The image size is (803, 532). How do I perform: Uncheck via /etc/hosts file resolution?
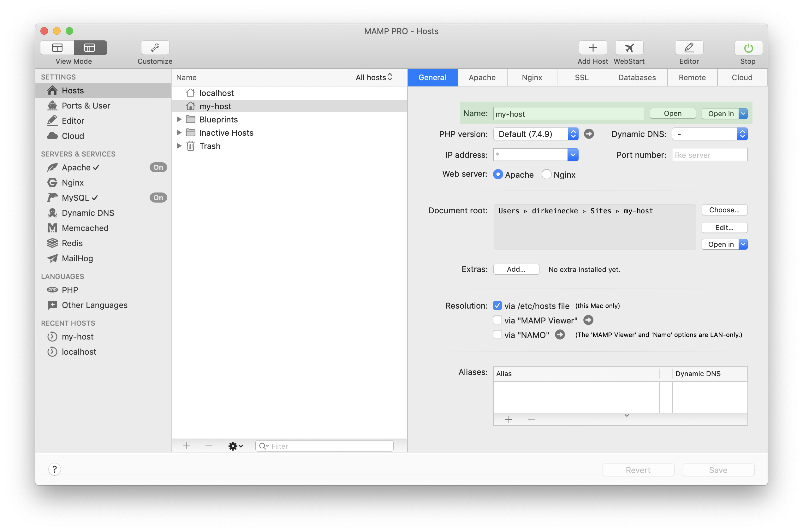[x=497, y=305]
